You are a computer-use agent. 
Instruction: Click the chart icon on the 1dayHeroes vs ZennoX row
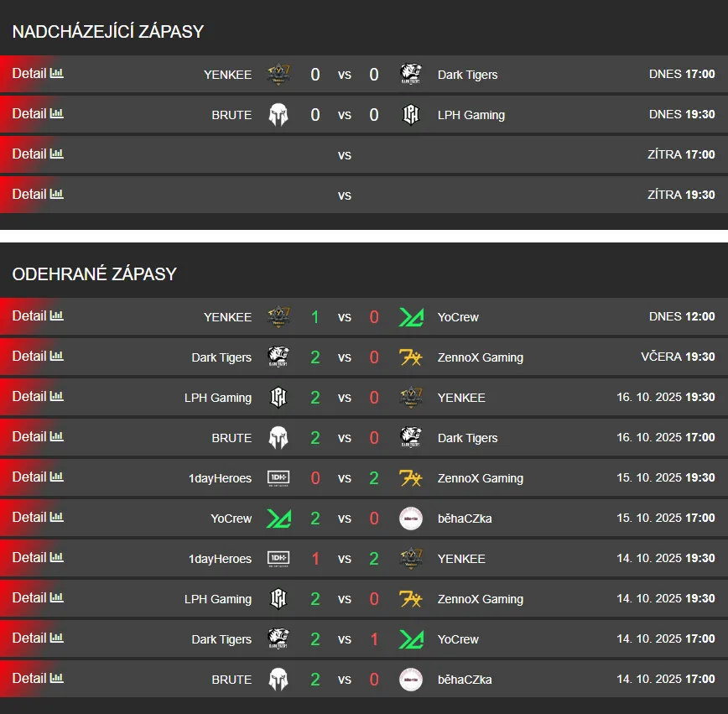[56, 477]
